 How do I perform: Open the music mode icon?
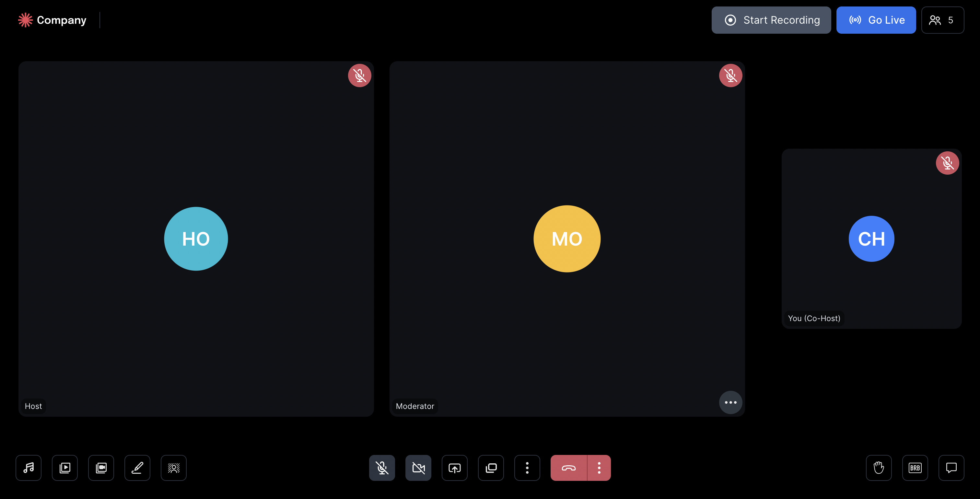pos(29,468)
